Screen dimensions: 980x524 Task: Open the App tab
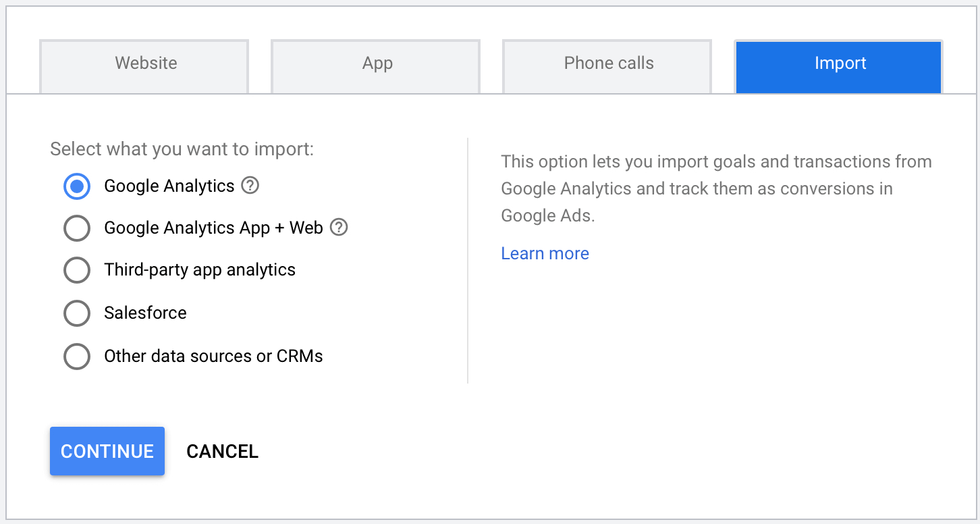click(377, 64)
